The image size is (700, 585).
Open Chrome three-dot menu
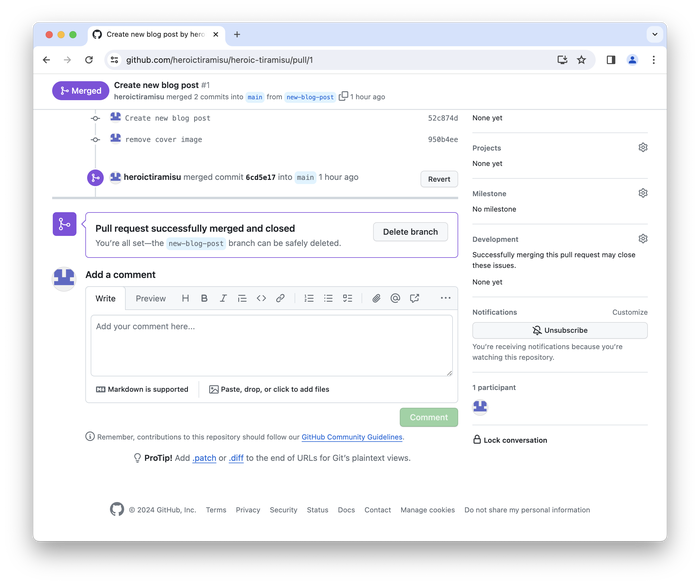(x=654, y=60)
